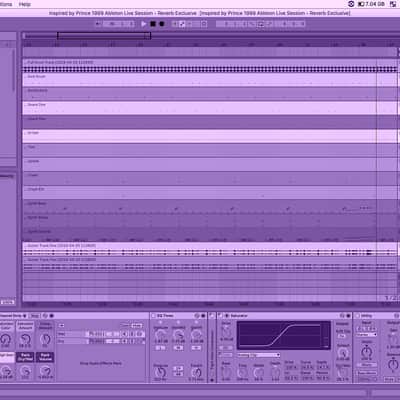Click the EQ Three FreqLow knob
The width and height of the screenshot is (400, 400).
coord(160,372)
